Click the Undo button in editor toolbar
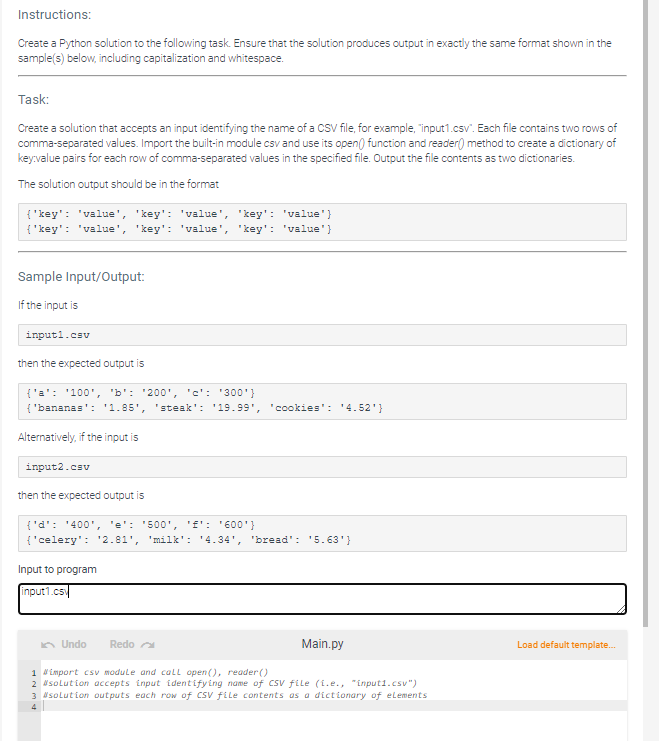This screenshot has width=659, height=741. pyautogui.click(x=64, y=645)
